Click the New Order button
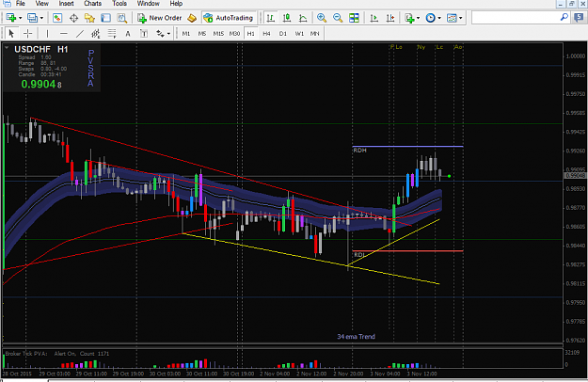This screenshot has width=588, height=382. click(159, 18)
